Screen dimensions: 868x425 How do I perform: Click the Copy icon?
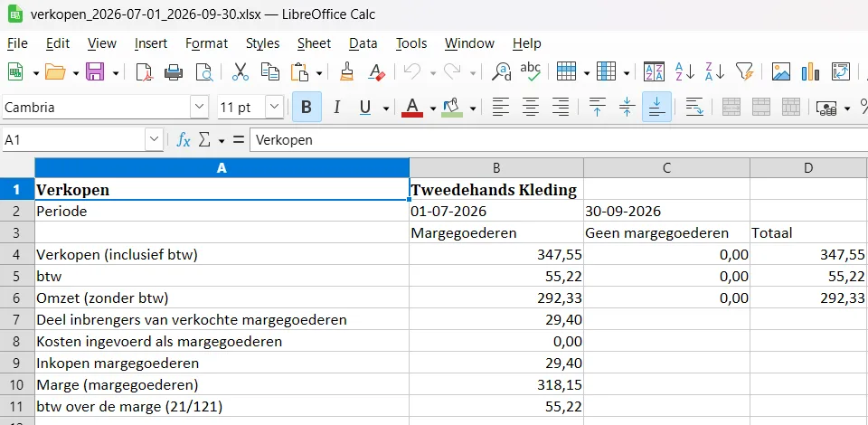(x=270, y=72)
